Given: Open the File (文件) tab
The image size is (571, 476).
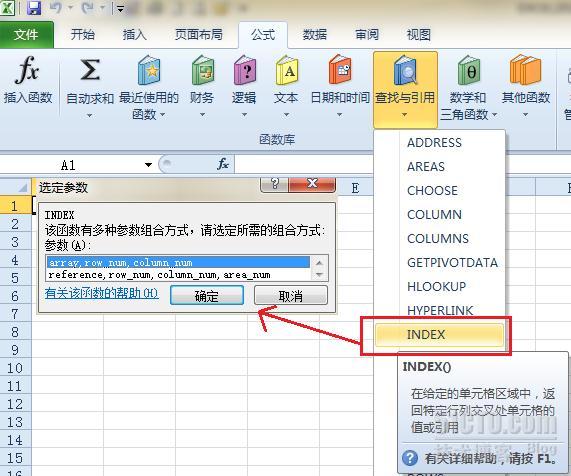Looking at the screenshot, I should point(26,35).
